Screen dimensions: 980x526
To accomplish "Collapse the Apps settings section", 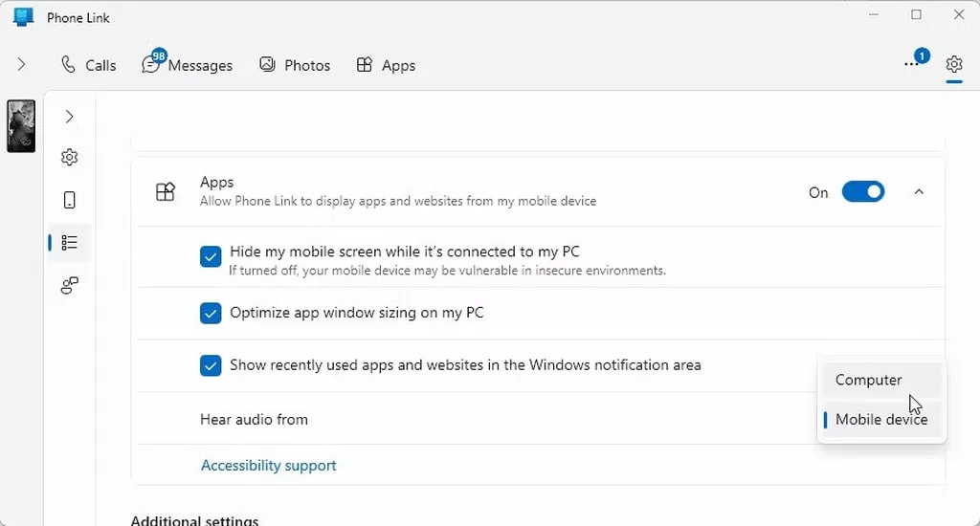I will click(919, 192).
